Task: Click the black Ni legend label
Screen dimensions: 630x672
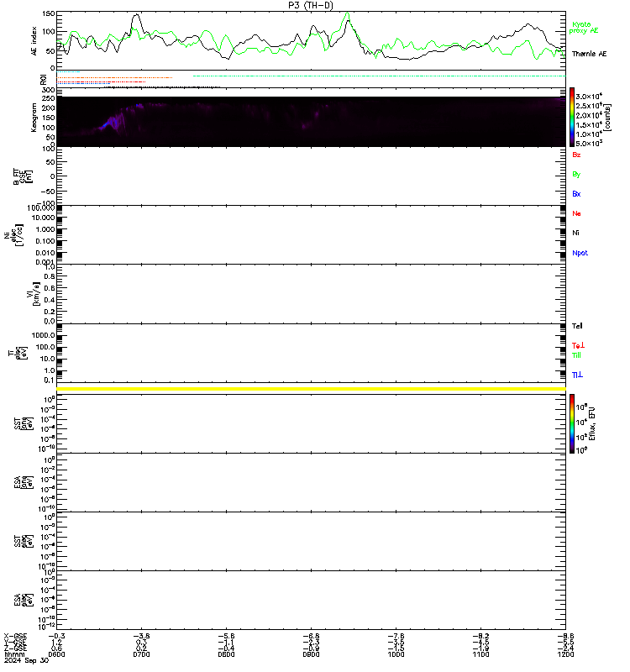Action: [575, 233]
